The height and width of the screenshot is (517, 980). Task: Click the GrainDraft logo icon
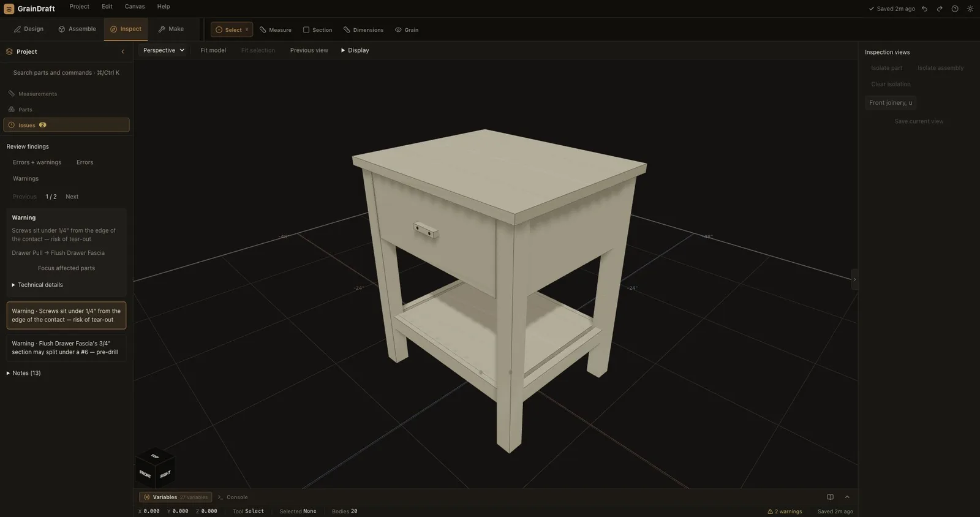(x=9, y=9)
